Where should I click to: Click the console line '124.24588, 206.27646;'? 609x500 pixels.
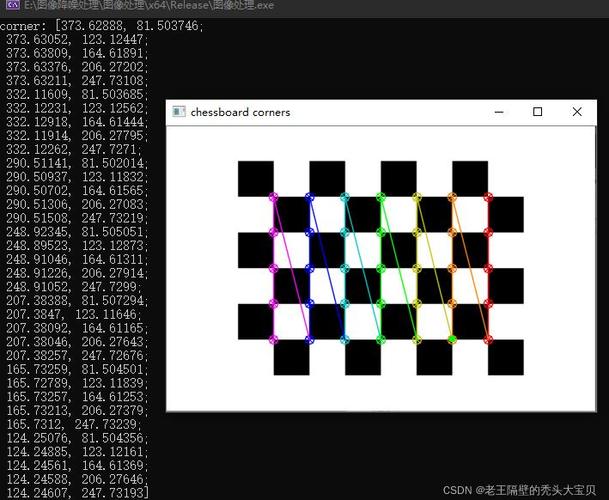pos(77,479)
